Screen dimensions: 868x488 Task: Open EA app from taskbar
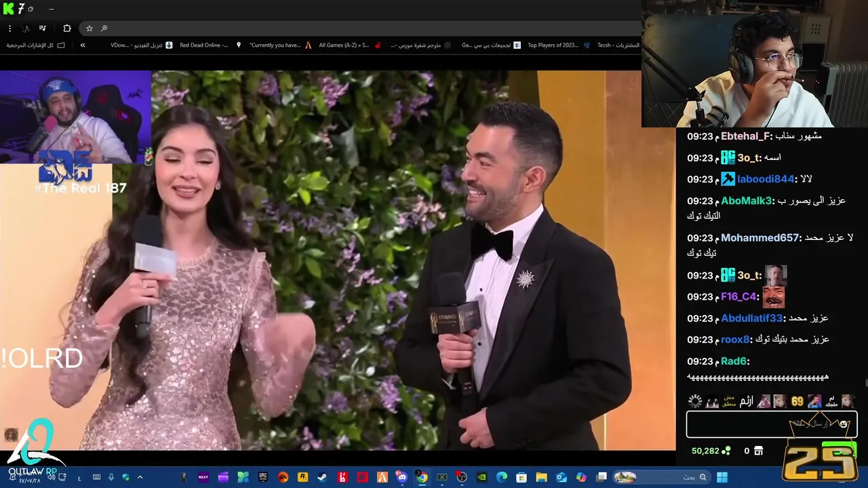click(x=283, y=477)
